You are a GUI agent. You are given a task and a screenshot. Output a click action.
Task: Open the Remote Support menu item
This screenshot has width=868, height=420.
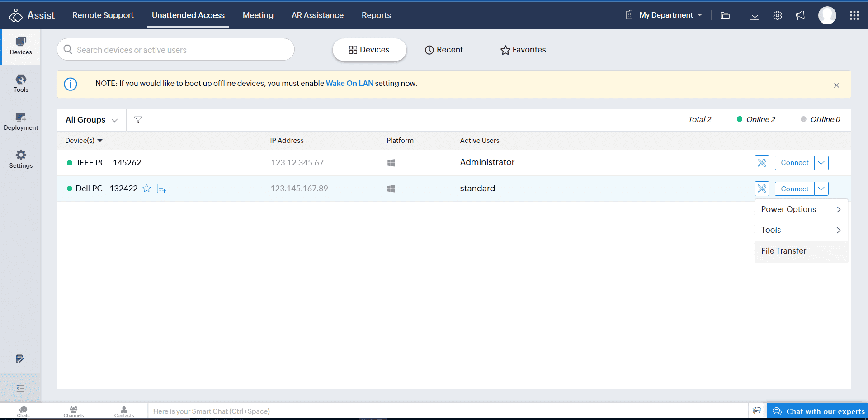103,15
